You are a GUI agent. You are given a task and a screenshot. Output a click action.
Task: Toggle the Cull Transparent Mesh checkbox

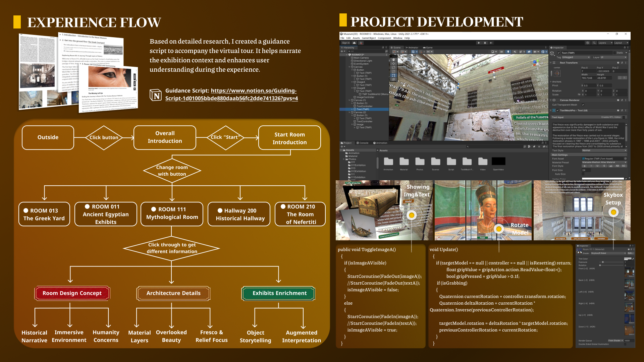(583, 105)
